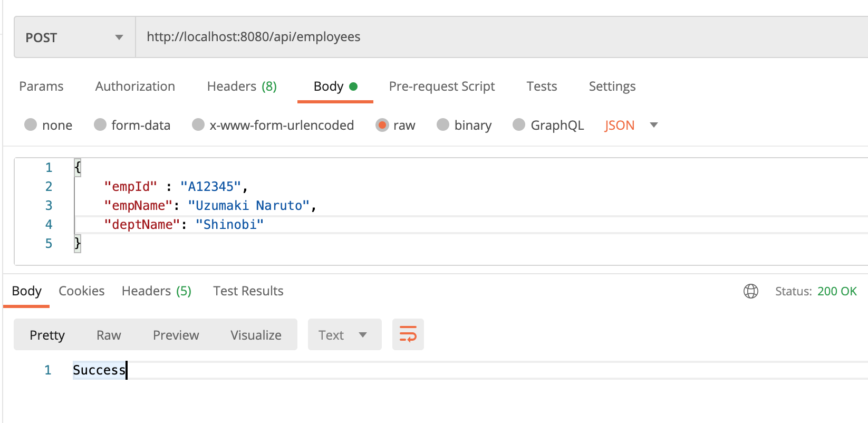This screenshot has height=423, width=868.
Task: Switch to the Params tab
Action: (41, 86)
